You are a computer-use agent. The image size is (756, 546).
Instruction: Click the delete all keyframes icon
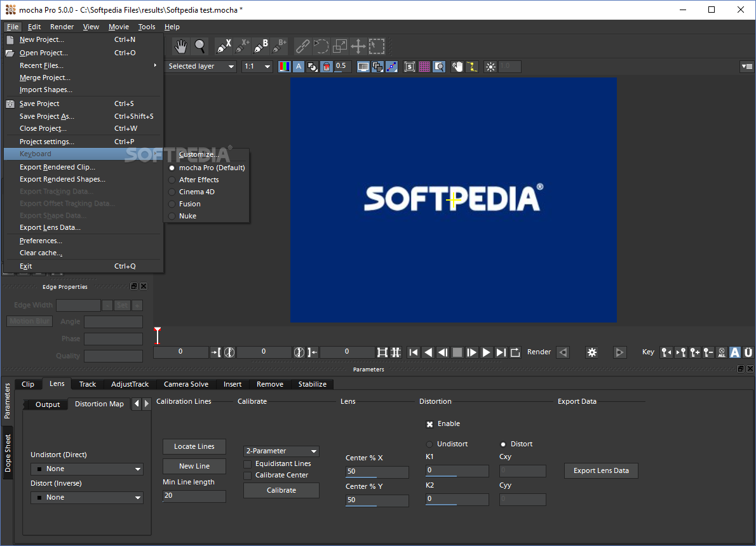(x=722, y=352)
